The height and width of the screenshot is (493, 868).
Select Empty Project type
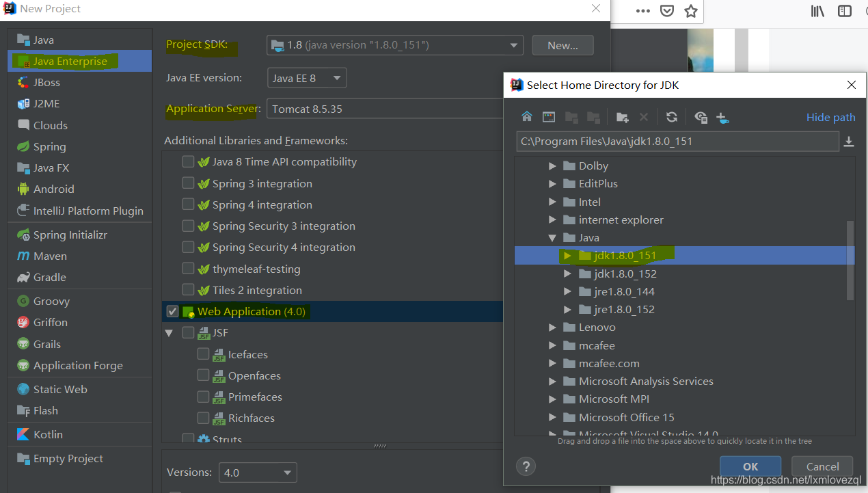pyautogui.click(x=80, y=458)
